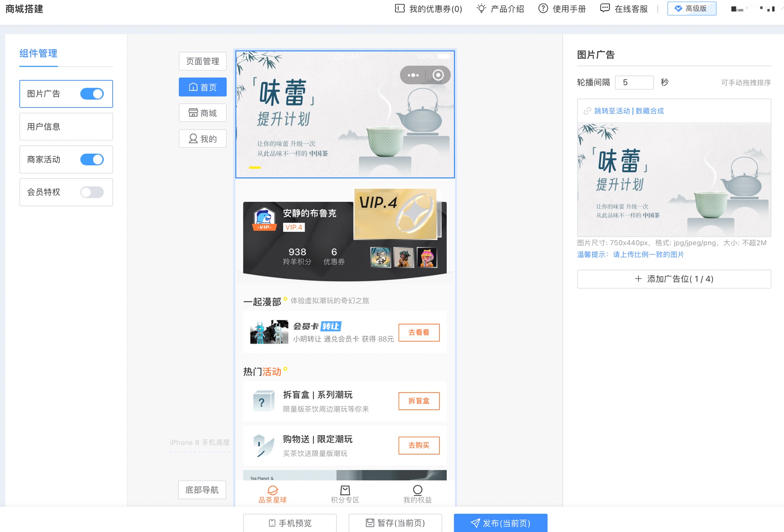Turn off the 商家活动 toggle
This screenshot has height=532, width=784.
(92, 160)
